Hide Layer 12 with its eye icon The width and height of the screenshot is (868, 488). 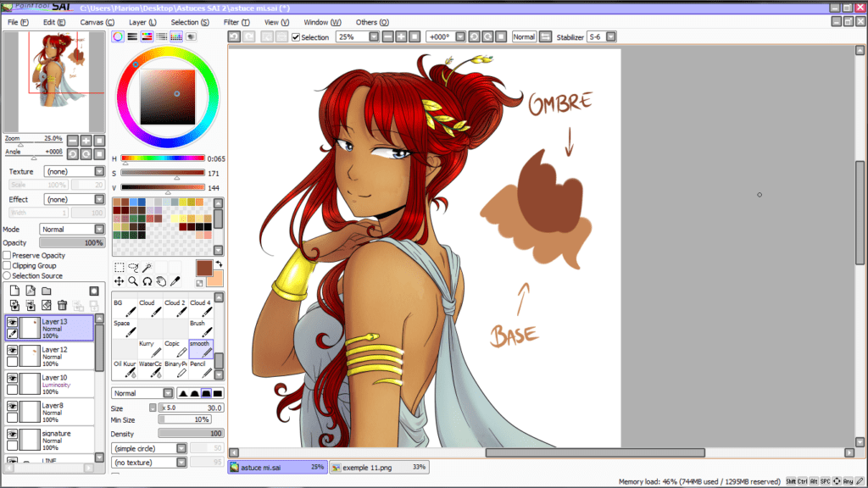point(12,350)
